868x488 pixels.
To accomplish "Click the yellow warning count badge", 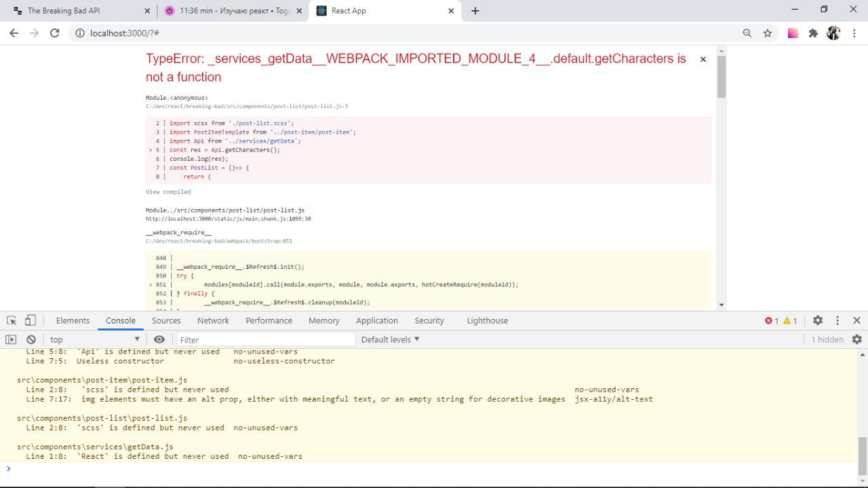I will 791,321.
